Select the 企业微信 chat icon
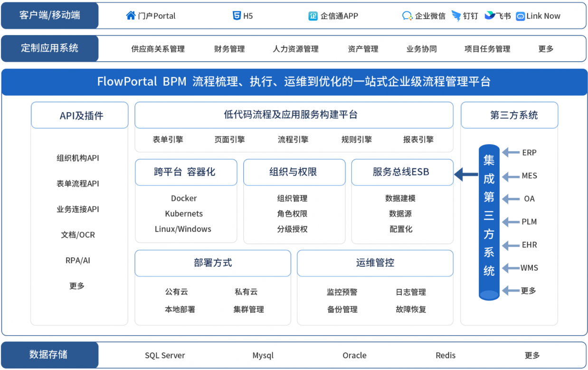This screenshot has height=370, width=588. click(406, 15)
